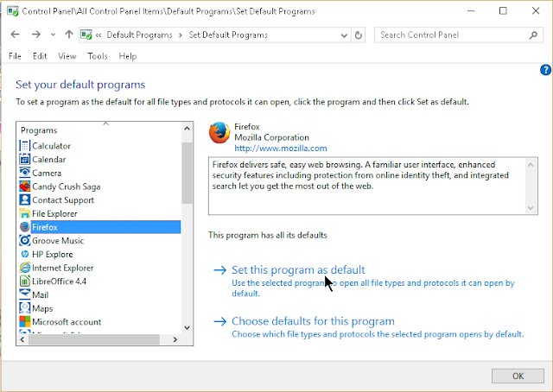This screenshot has height=392, width=553.
Task: Click the LibreOffice 4.4 icon
Action: coord(25,281)
